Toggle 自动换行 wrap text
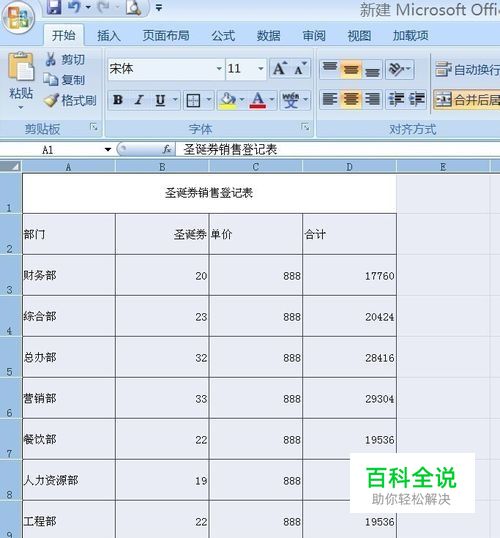This screenshot has width=500, height=538. 467,70
